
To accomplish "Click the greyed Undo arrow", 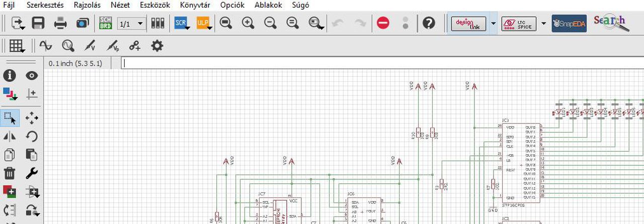I will click(338, 23).
